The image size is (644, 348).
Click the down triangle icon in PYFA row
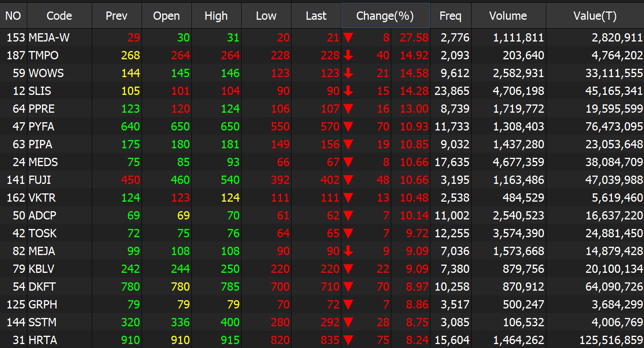(x=348, y=127)
